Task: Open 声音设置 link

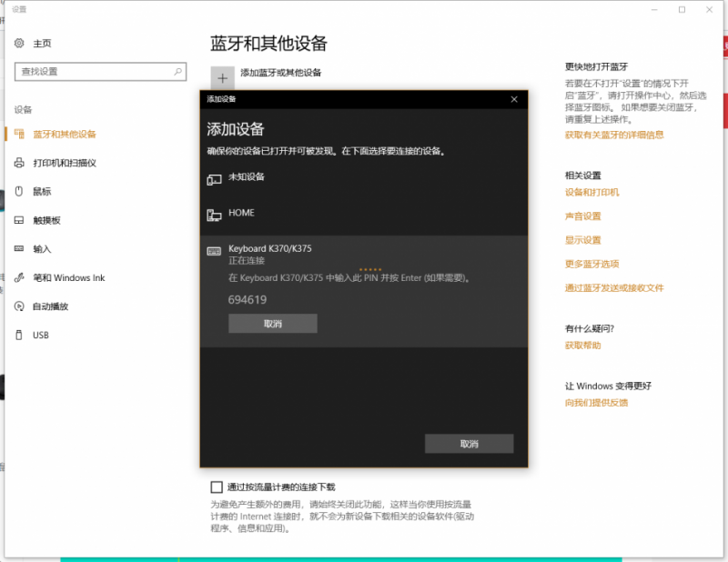Action: (582, 216)
